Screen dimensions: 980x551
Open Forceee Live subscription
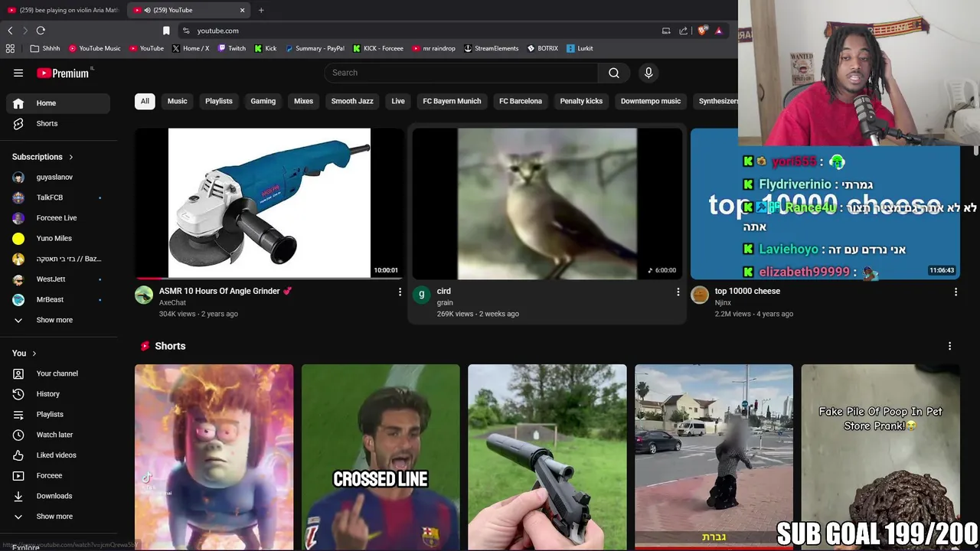58,218
